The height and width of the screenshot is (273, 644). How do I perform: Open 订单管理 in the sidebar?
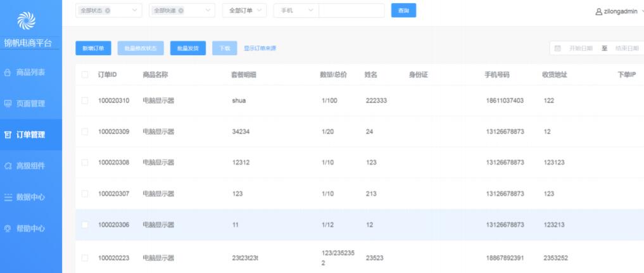pyautogui.click(x=31, y=135)
